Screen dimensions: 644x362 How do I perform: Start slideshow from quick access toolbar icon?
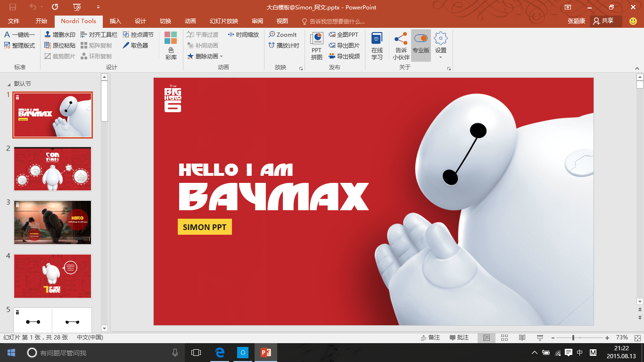pos(77,7)
